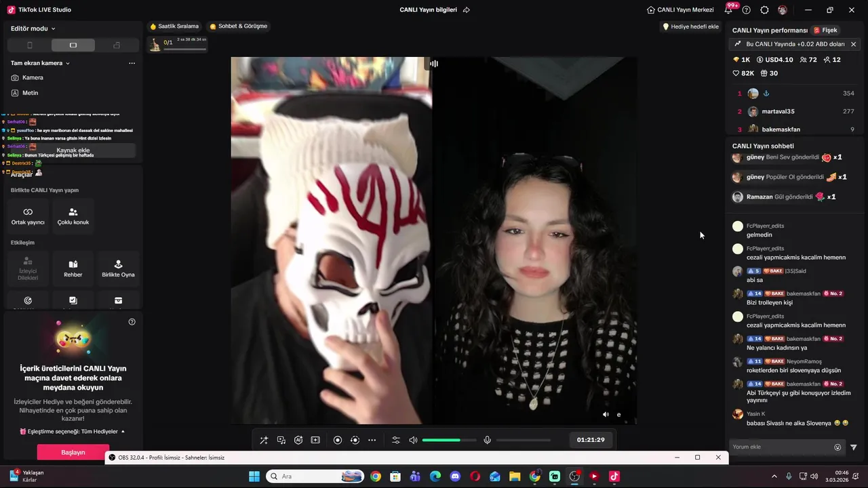Screen dimensions: 868x488
Task: Click the 01:21:29 live timer button
Action: click(591, 440)
